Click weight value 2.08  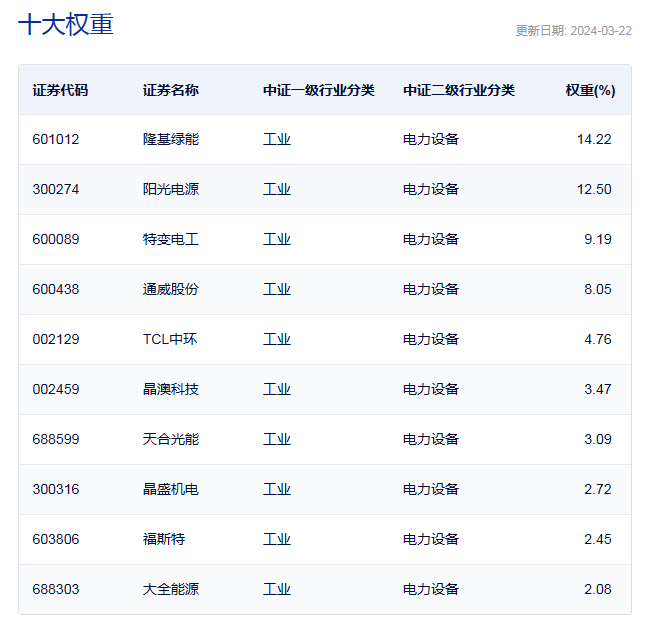click(x=598, y=589)
